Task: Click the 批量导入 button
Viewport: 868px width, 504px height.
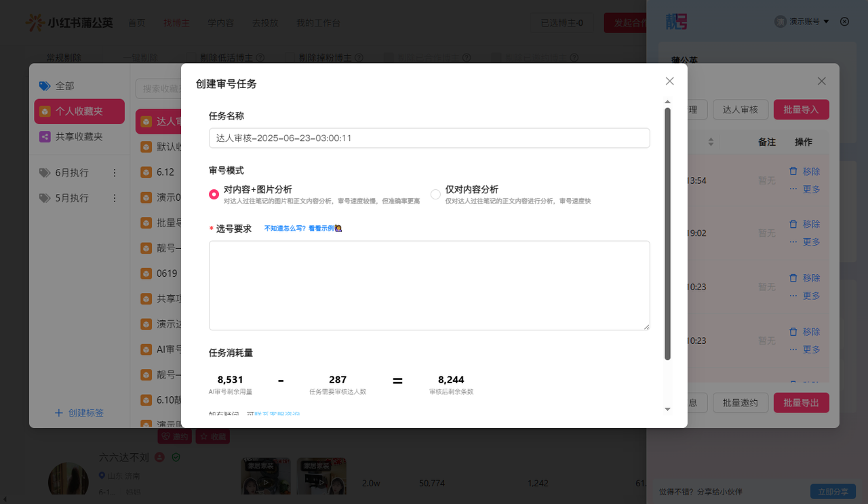Action: (x=801, y=109)
